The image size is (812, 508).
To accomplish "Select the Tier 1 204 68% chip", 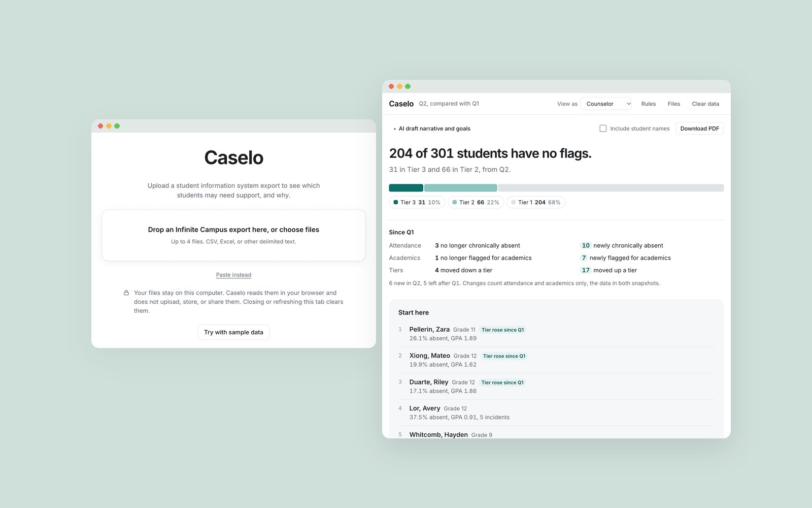I will pos(536,202).
